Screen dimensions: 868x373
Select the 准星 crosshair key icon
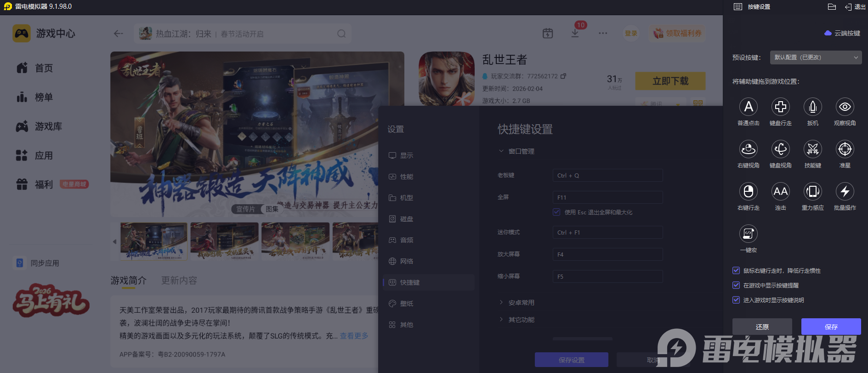point(845,149)
